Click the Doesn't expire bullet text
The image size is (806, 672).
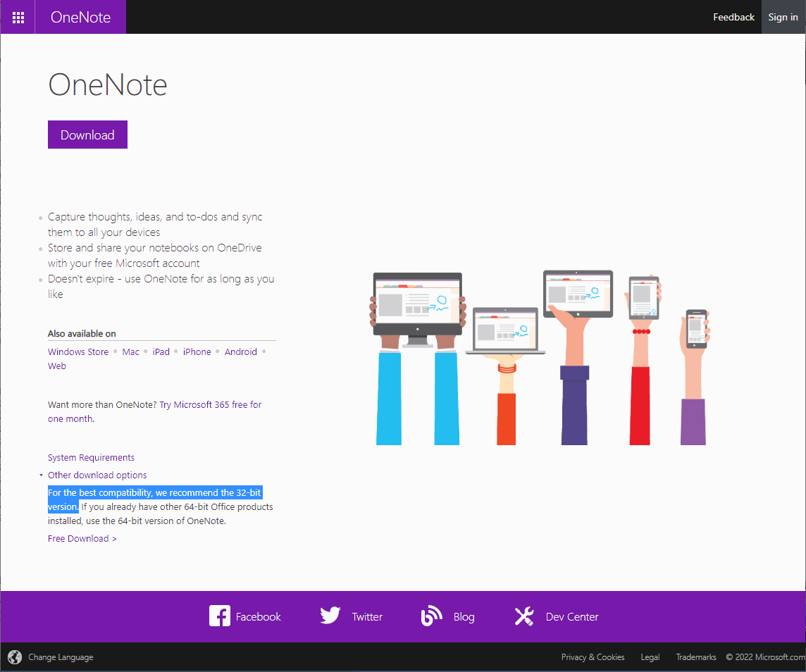point(161,286)
